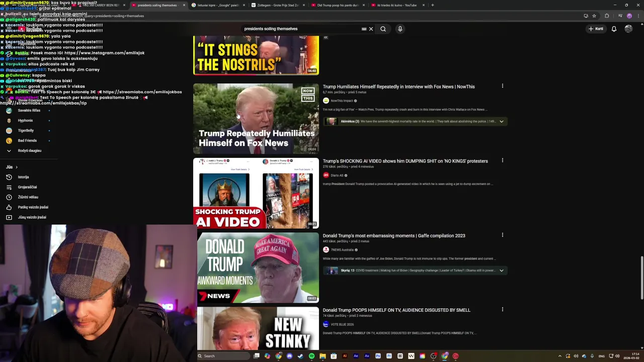
Task: Play the 'DONALD TRUMP AWKWARD MOMENTS' thumbnail
Action: (x=258, y=267)
